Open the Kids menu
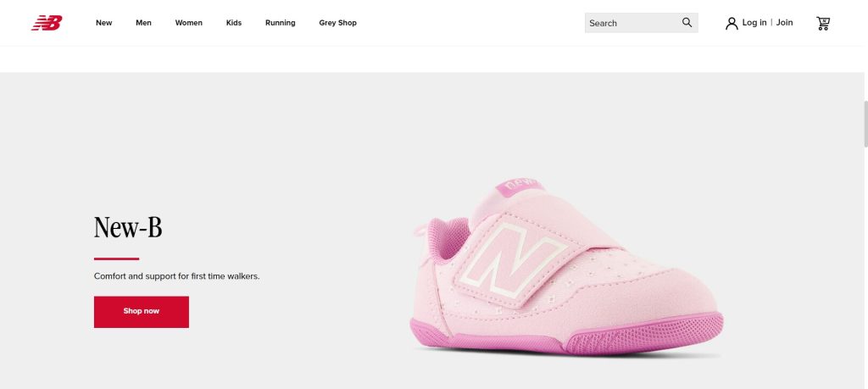 pyautogui.click(x=234, y=23)
